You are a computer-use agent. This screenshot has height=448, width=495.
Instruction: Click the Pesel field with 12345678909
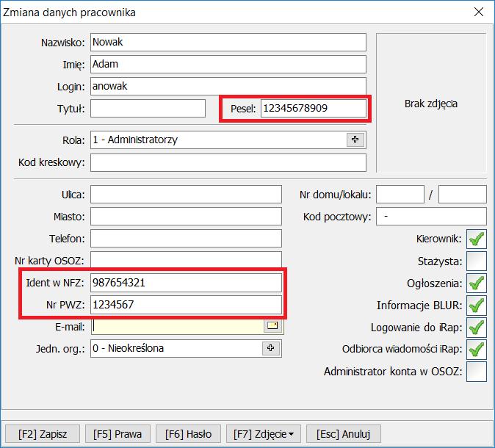pyautogui.click(x=313, y=108)
